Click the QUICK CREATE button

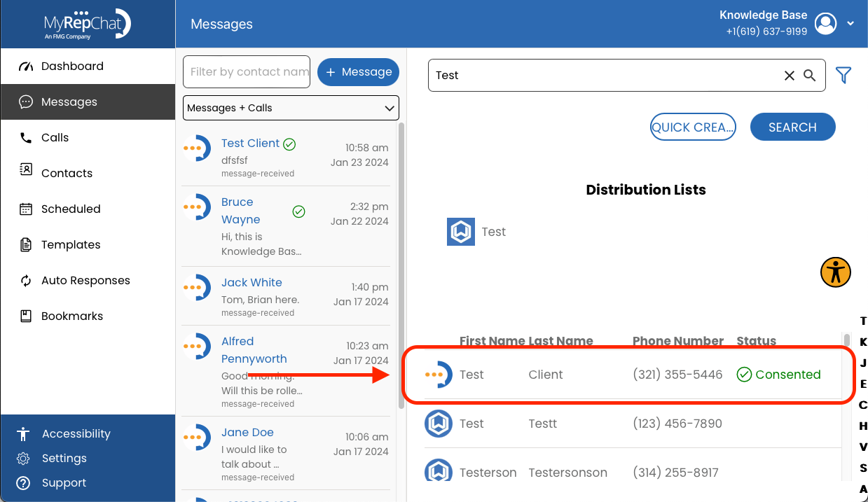(693, 127)
